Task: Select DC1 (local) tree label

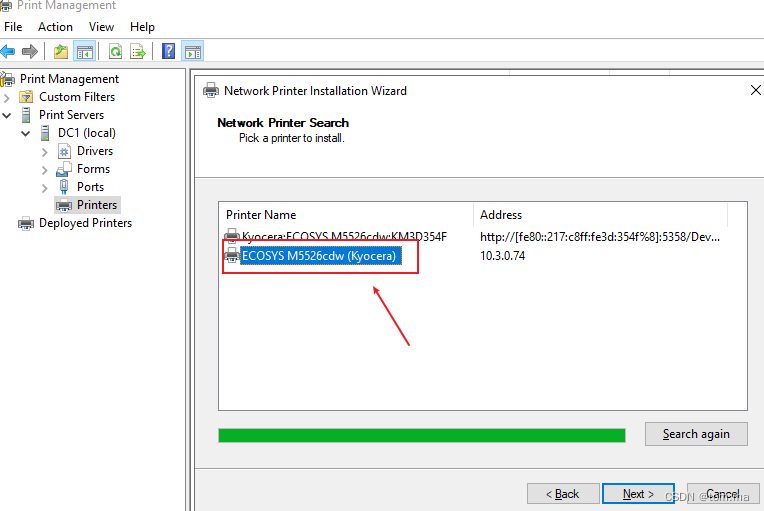Action: [x=87, y=133]
